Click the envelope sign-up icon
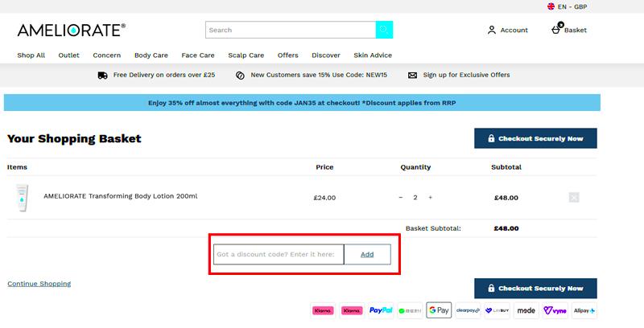The height and width of the screenshot is (328, 644). coord(412,75)
